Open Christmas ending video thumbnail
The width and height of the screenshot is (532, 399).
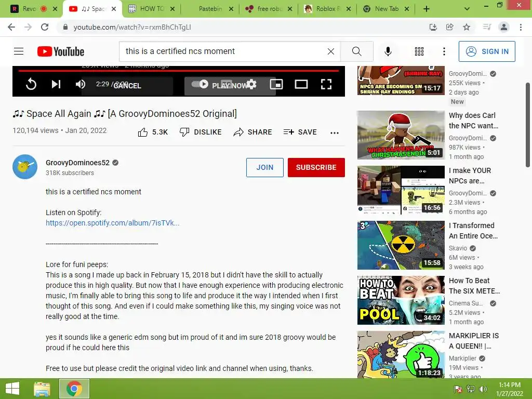click(401, 135)
